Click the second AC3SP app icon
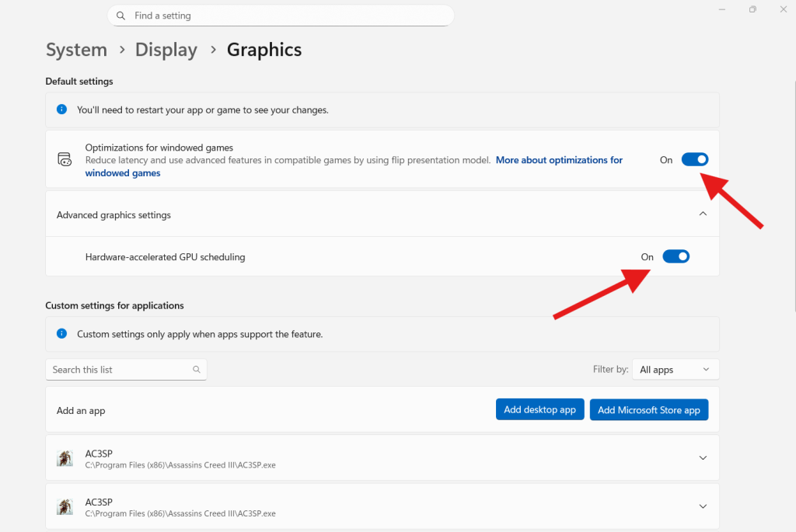This screenshot has width=796, height=532. pos(65,507)
